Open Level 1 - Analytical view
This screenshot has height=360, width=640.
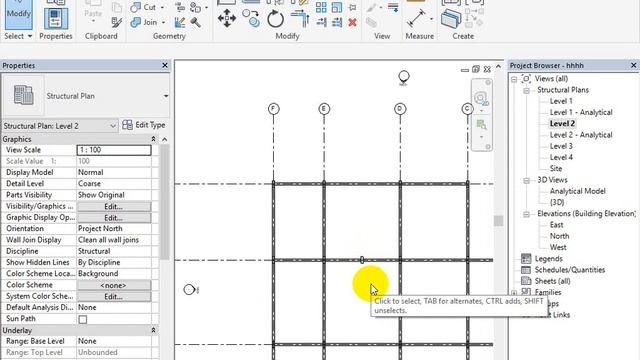581,112
